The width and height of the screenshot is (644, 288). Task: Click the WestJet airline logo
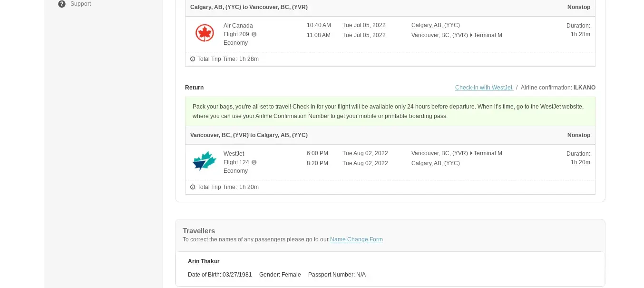tap(205, 161)
